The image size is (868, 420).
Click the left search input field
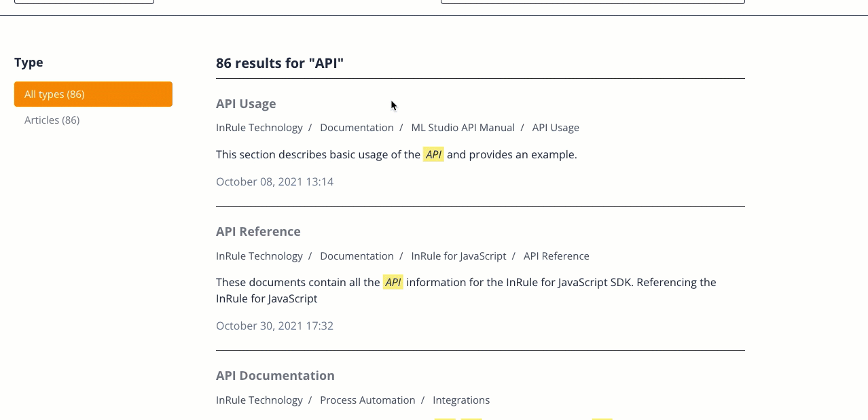(x=84, y=2)
